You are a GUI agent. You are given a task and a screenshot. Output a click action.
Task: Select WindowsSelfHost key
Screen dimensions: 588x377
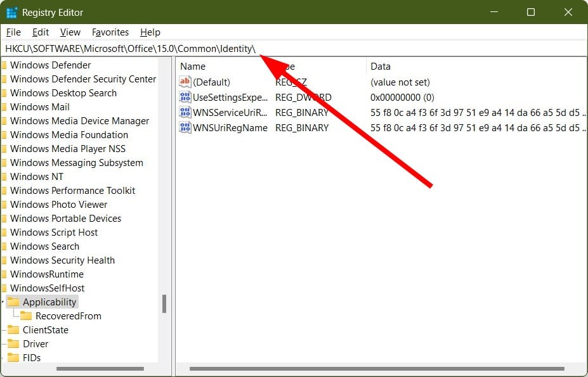[47, 288]
